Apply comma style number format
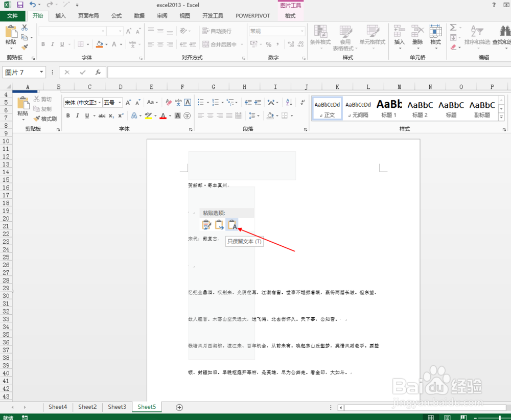Screen dimensions: 511x420 click(x=277, y=44)
